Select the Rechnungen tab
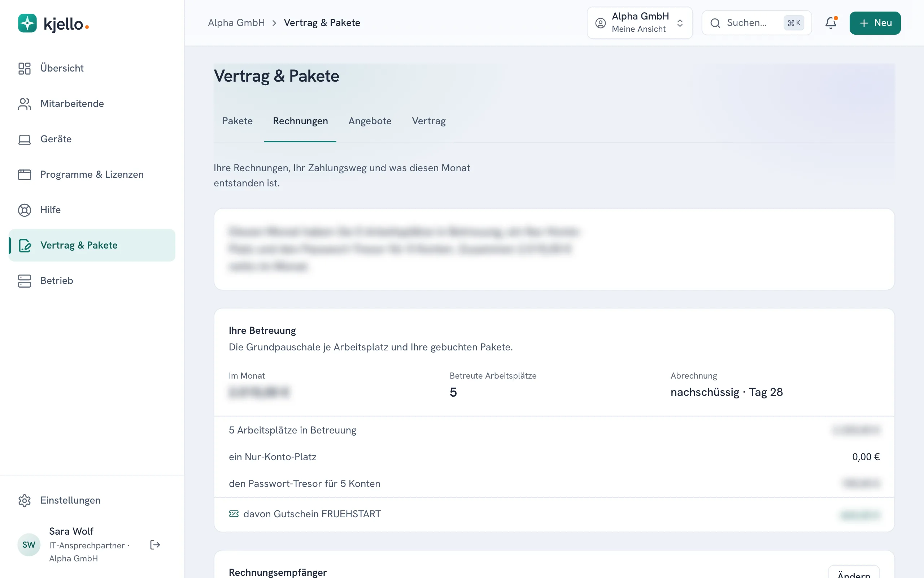The width and height of the screenshot is (924, 578). click(x=300, y=121)
